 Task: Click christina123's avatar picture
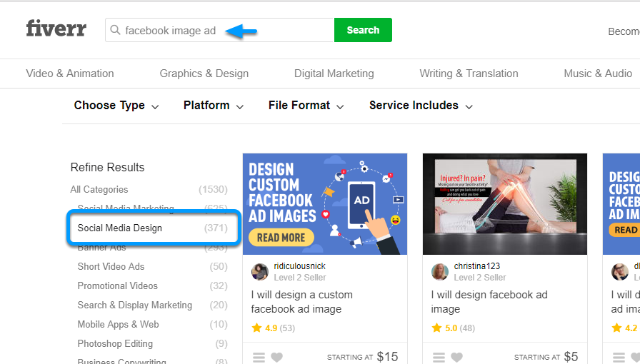(x=439, y=272)
